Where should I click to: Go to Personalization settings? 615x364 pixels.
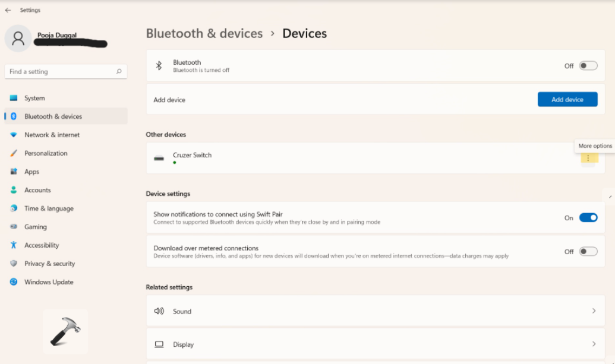tap(46, 153)
